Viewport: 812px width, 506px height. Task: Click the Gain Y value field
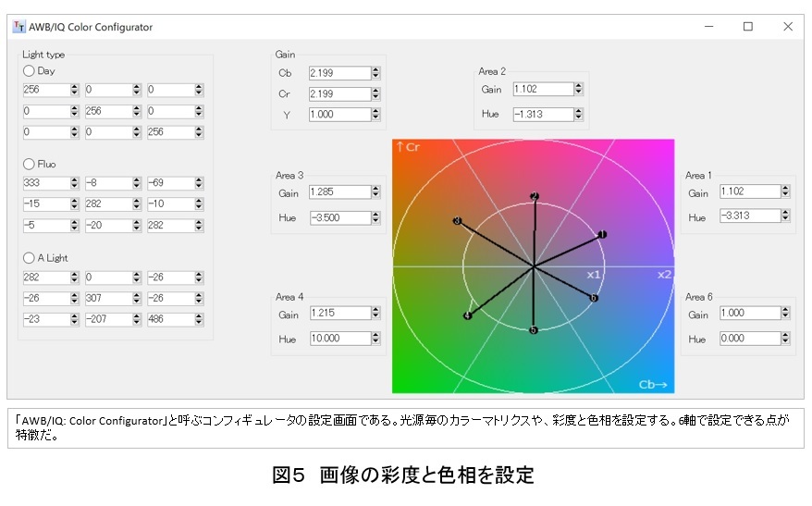tap(339, 115)
